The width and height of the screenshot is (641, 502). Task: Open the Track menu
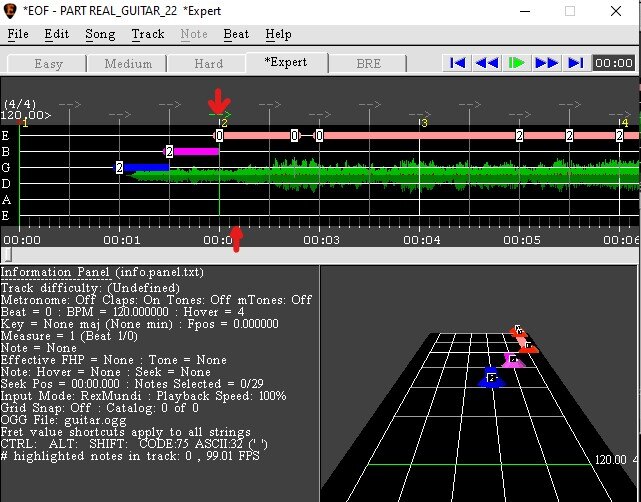point(148,34)
